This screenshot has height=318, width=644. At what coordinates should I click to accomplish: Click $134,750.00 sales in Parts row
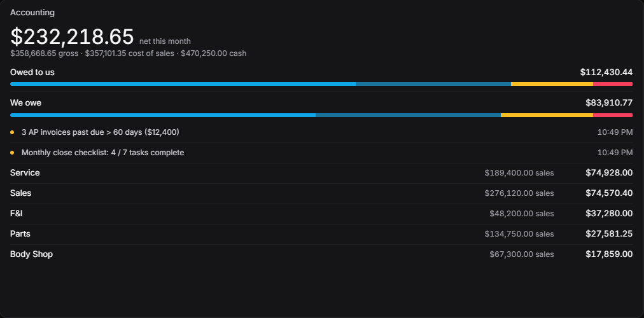(519, 234)
